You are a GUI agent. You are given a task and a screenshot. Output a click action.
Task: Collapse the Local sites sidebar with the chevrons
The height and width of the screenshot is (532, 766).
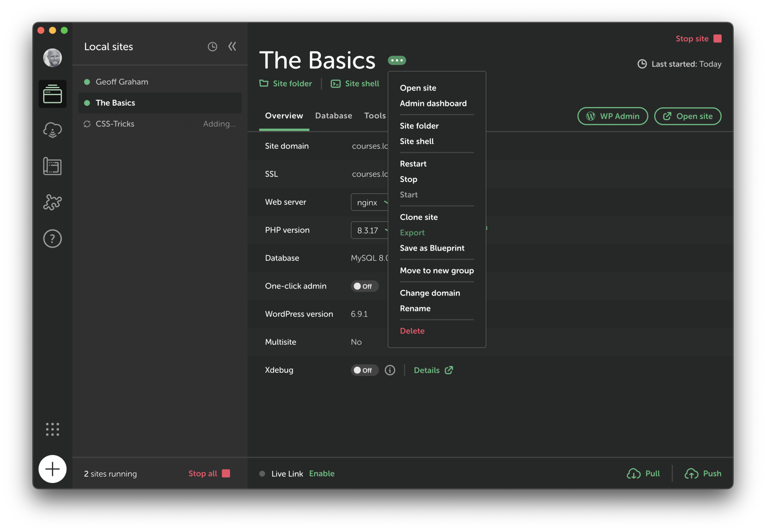pyautogui.click(x=232, y=47)
